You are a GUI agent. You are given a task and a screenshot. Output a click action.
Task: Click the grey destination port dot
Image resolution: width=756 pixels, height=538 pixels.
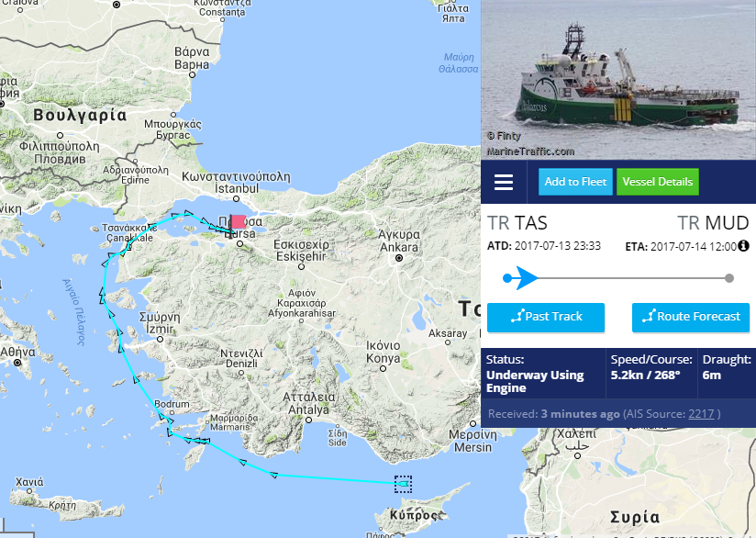point(729,278)
